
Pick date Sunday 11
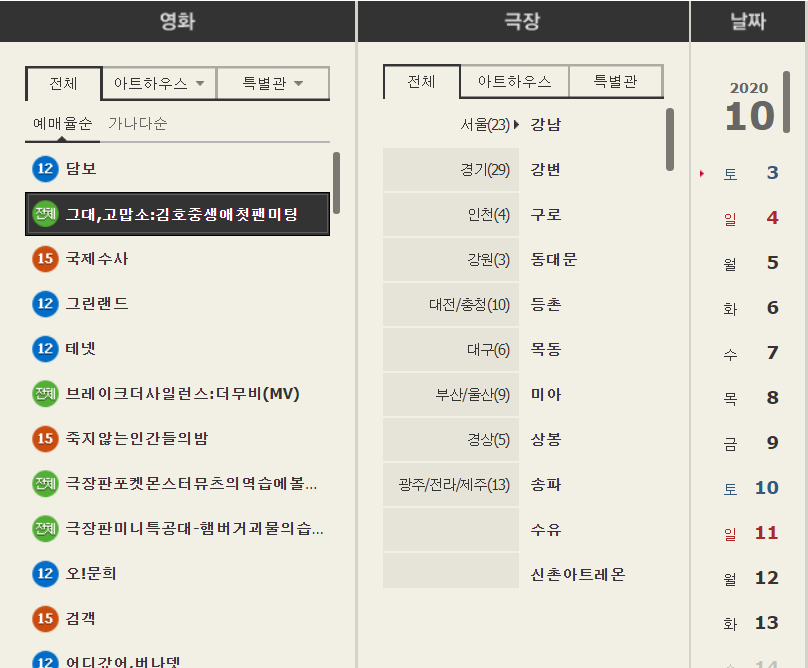751,533
